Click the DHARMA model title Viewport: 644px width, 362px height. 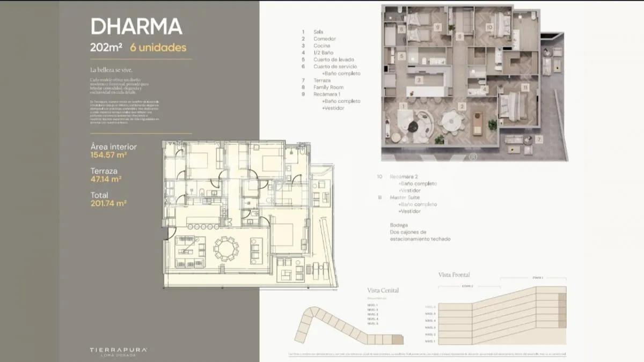click(x=136, y=26)
